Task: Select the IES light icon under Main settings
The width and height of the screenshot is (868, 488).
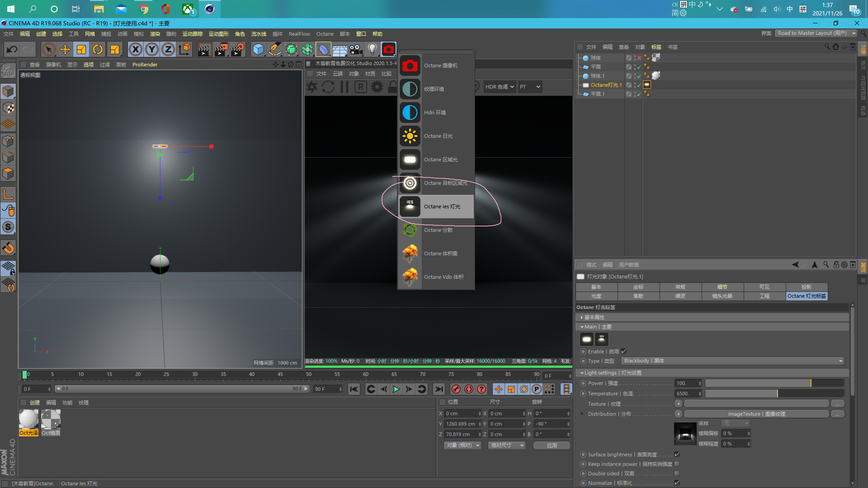Action: pyautogui.click(x=601, y=339)
